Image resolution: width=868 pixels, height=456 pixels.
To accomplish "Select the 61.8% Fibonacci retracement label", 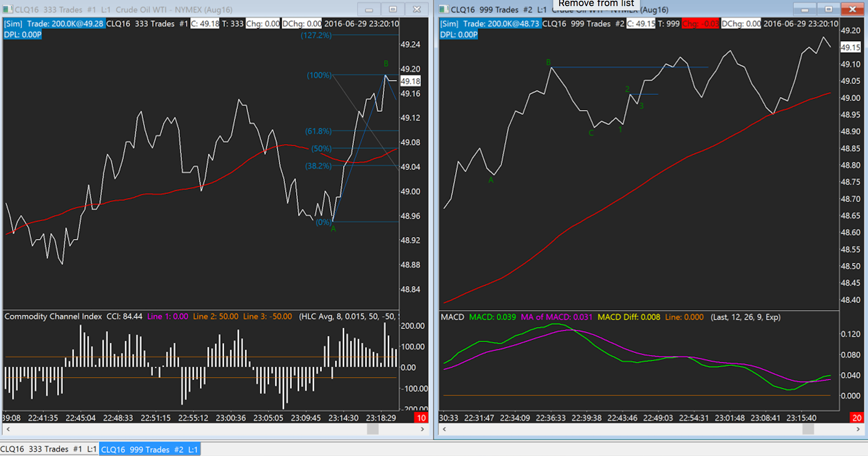I will (318, 131).
